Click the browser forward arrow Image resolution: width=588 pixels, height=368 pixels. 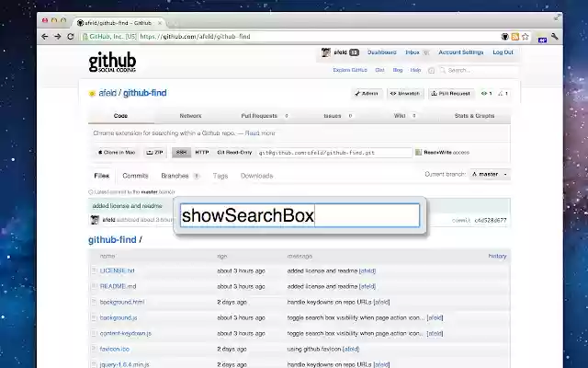[x=57, y=37]
